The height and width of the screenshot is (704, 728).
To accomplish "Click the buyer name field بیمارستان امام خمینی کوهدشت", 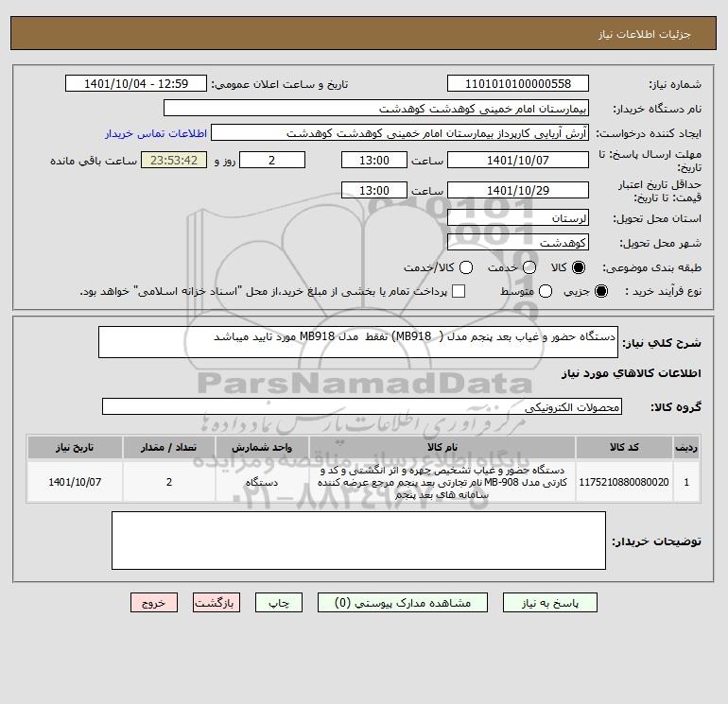I will (x=376, y=108).
